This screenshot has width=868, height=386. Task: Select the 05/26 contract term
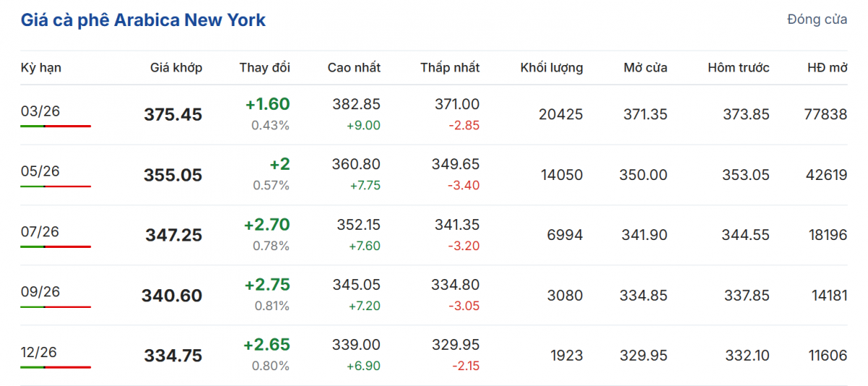pos(41,171)
